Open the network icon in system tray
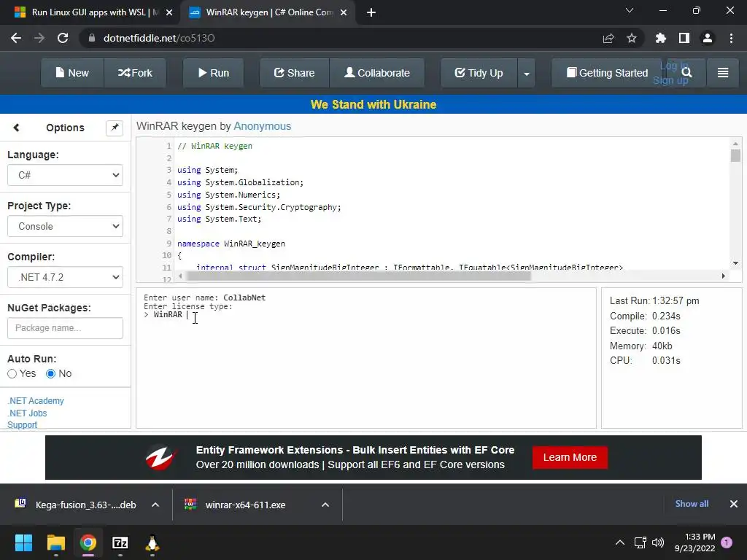747x560 pixels. (x=640, y=542)
